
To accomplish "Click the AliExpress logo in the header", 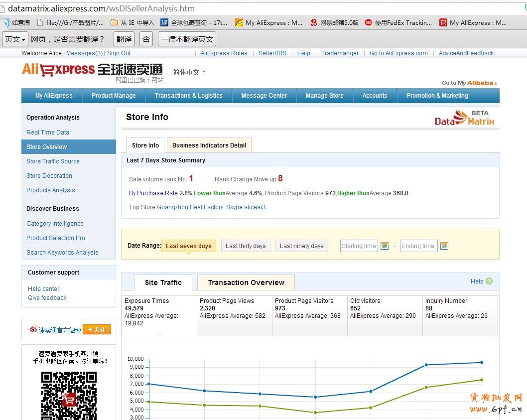I will point(58,69).
